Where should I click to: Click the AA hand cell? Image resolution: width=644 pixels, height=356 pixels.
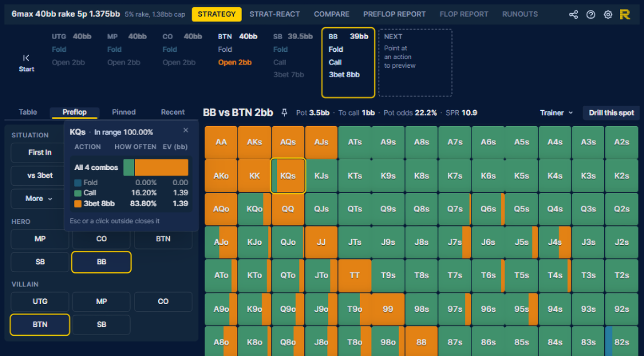point(221,142)
